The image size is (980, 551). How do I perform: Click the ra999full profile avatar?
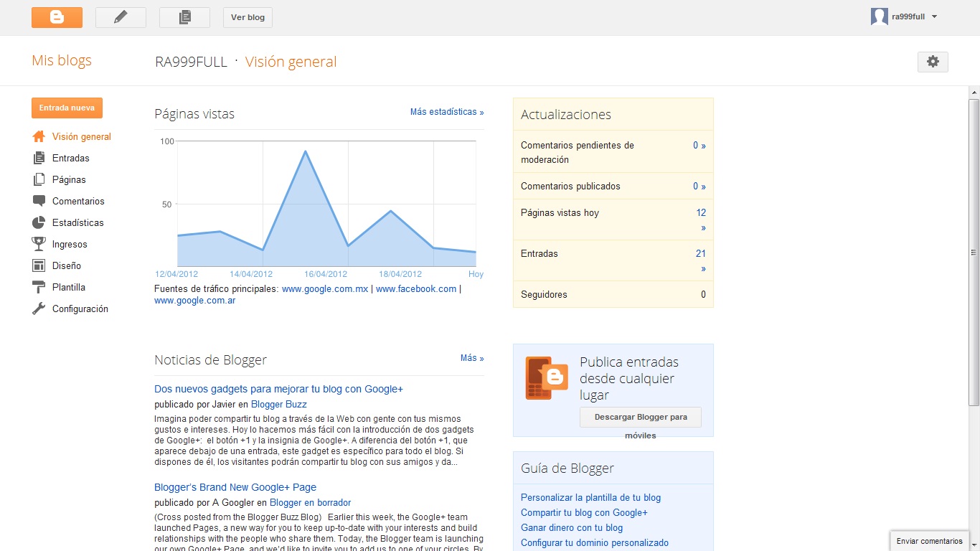[x=879, y=17]
